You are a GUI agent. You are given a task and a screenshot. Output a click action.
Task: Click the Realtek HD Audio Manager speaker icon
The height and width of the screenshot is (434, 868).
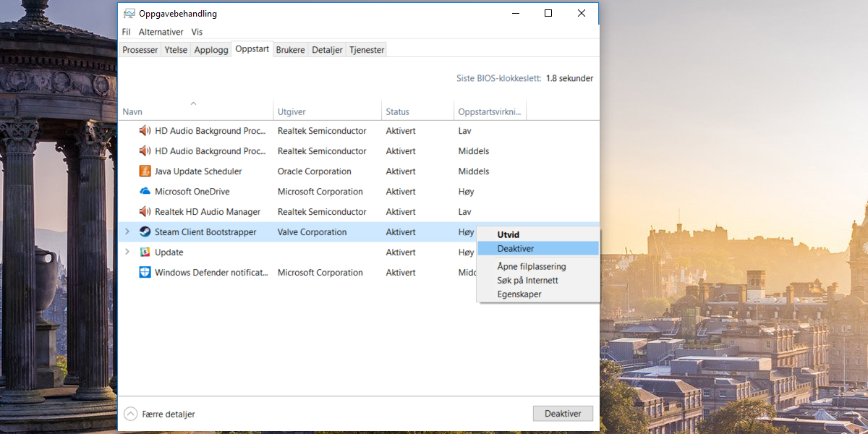(145, 212)
